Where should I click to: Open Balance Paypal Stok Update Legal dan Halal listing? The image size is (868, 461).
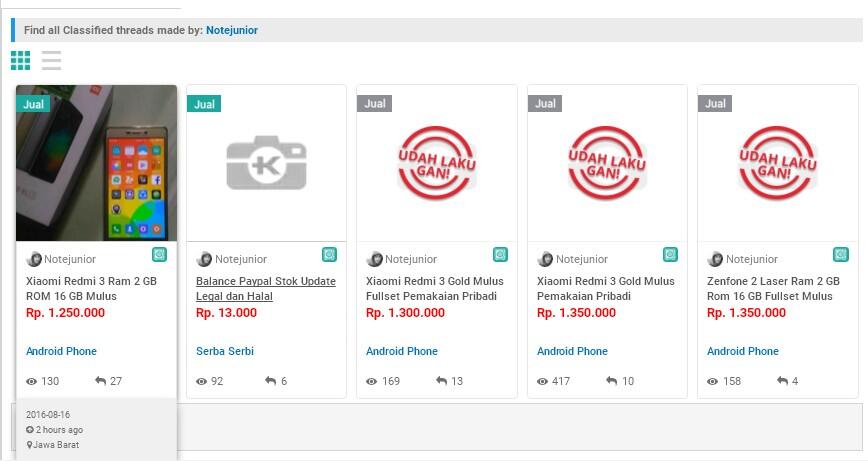[x=266, y=288]
